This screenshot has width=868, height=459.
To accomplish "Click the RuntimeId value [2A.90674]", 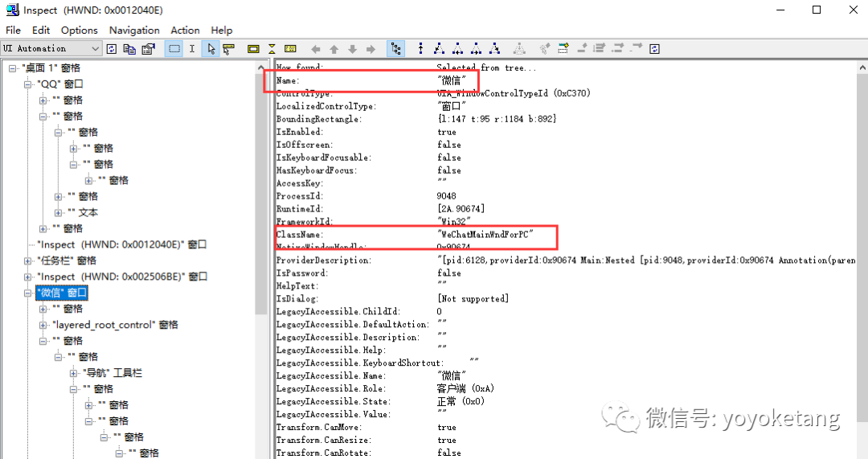I will tap(461, 209).
